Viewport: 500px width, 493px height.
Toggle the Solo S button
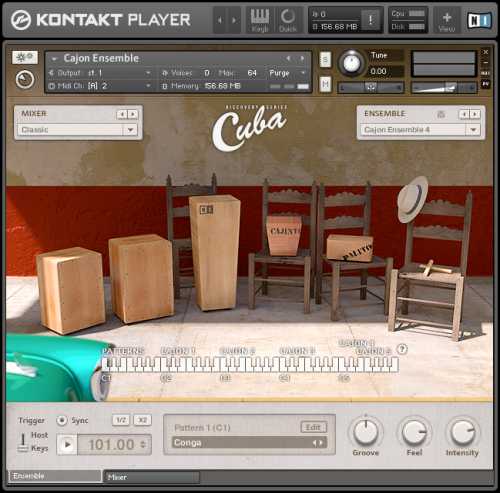pyautogui.click(x=325, y=60)
